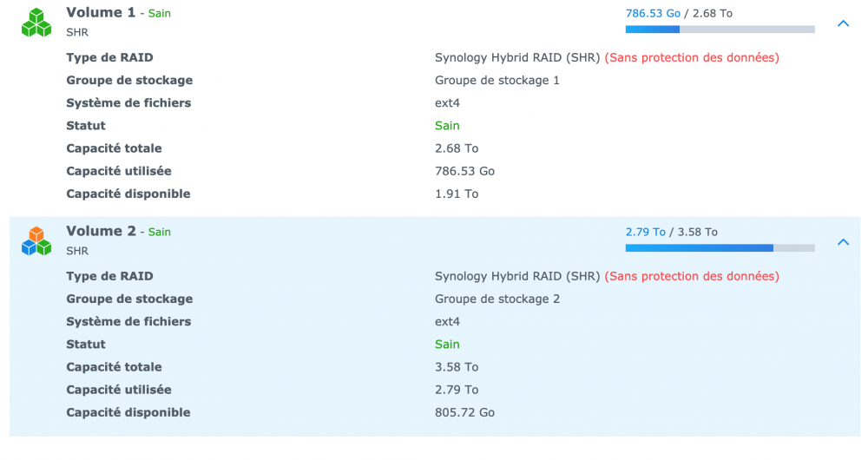
Task: Click the 786.53 Go usage text in header
Action: coord(653,13)
